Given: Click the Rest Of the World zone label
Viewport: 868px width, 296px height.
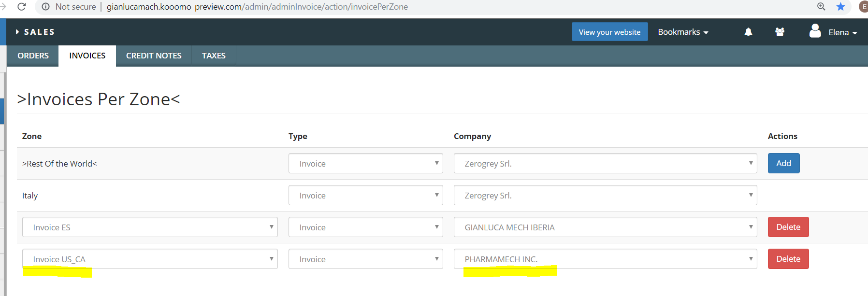Looking at the screenshot, I should click(x=59, y=164).
